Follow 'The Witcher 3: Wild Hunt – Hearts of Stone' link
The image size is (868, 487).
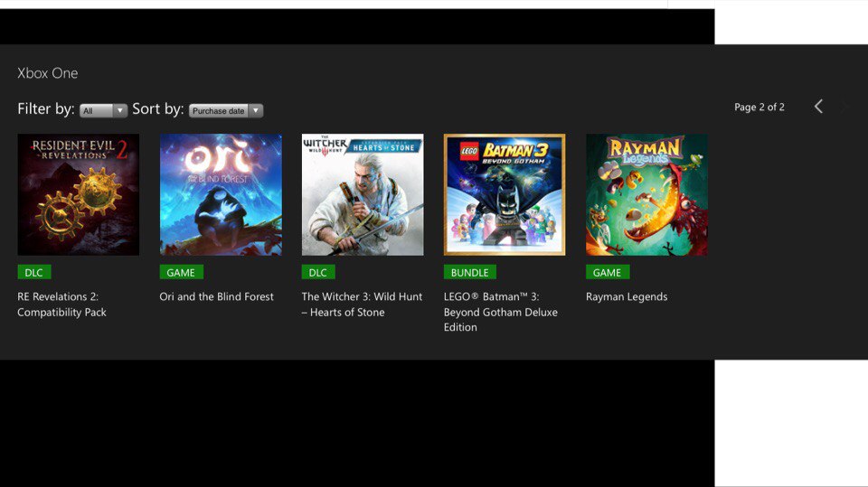coord(362,304)
